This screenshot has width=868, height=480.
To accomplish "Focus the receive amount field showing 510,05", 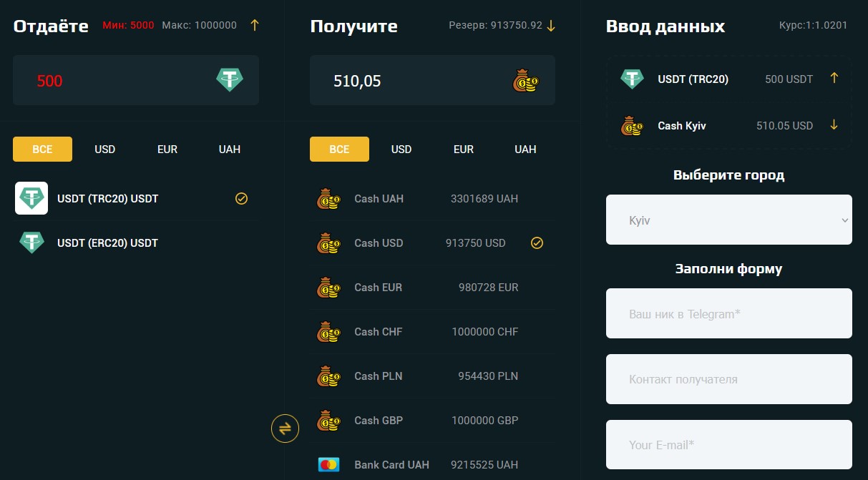I will click(432, 80).
